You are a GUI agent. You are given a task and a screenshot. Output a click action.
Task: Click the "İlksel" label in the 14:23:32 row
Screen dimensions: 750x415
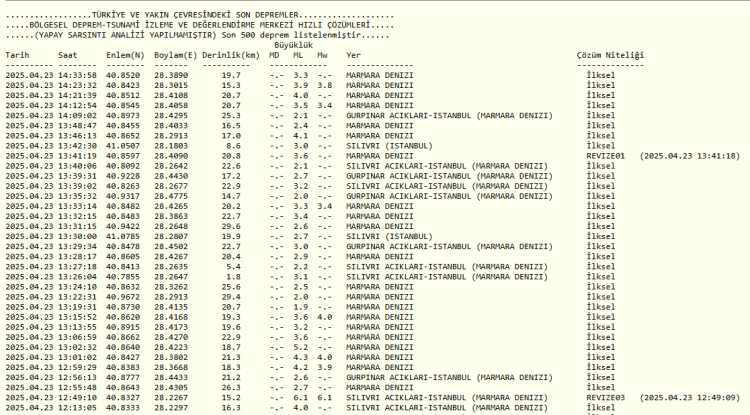click(601, 85)
